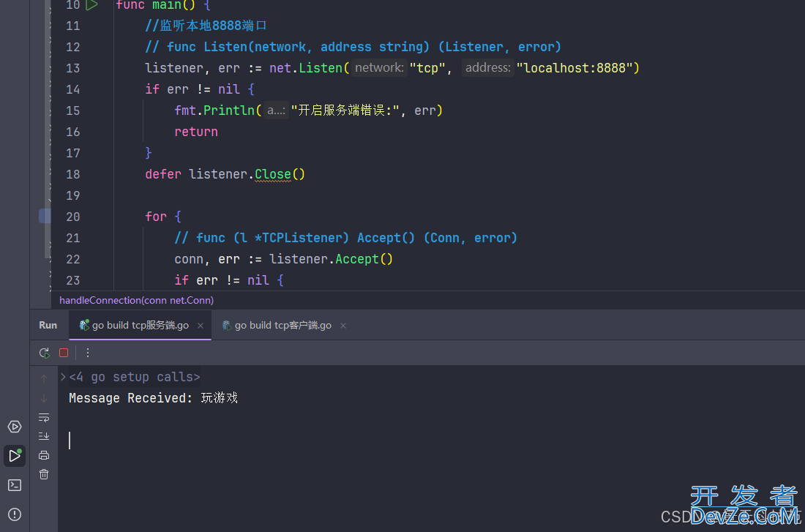Open the Services tool window
Image resolution: width=805 pixels, height=532 pixels.
pyautogui.click(x=15, y=427)
